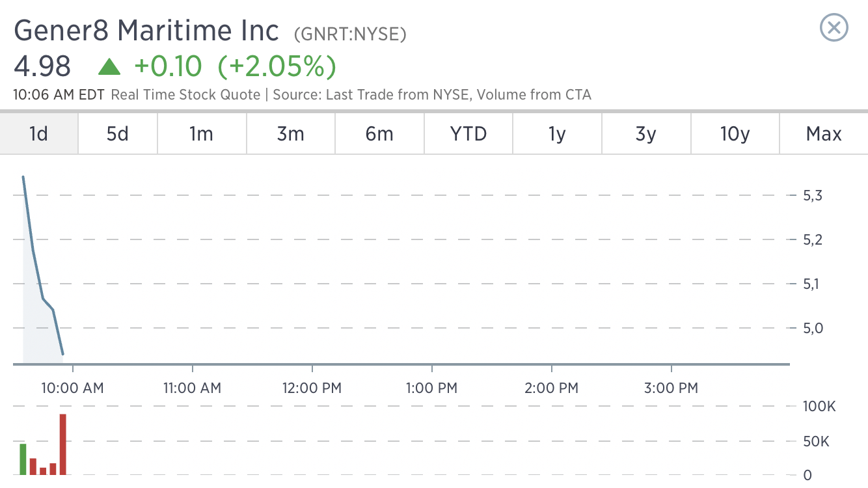Click the GNRT:NYSE ticker label
868x488 pixels.
click(350, 34)
